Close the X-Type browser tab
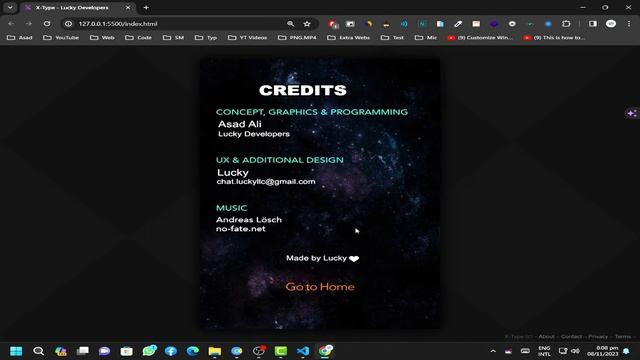This screenshot has height=360, width=640. (x=128, y=7)
